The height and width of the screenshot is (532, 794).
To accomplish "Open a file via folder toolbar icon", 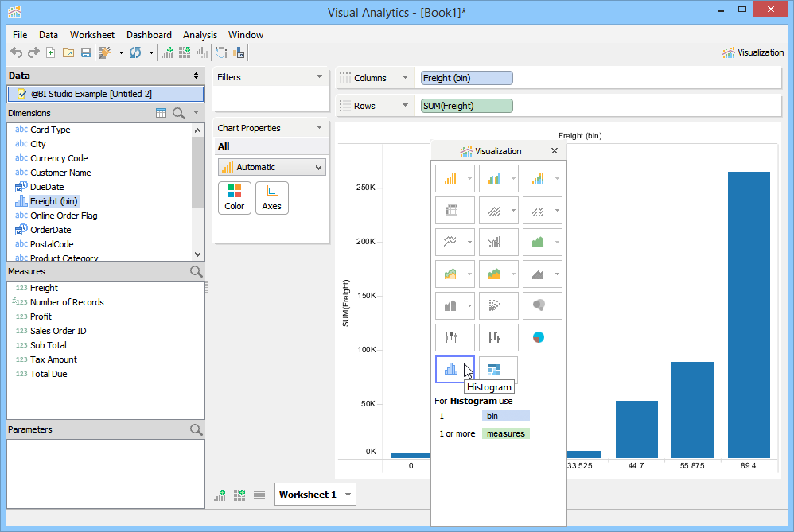I will click(x=68, y=52).
